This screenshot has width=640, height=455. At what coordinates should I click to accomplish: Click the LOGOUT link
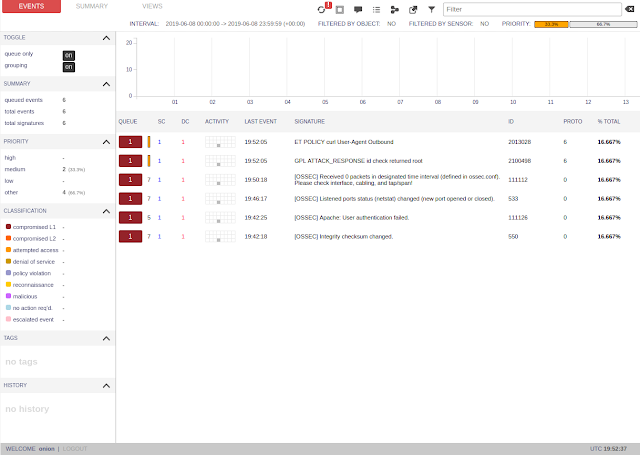pyautogui.click(x=75, y=449)
